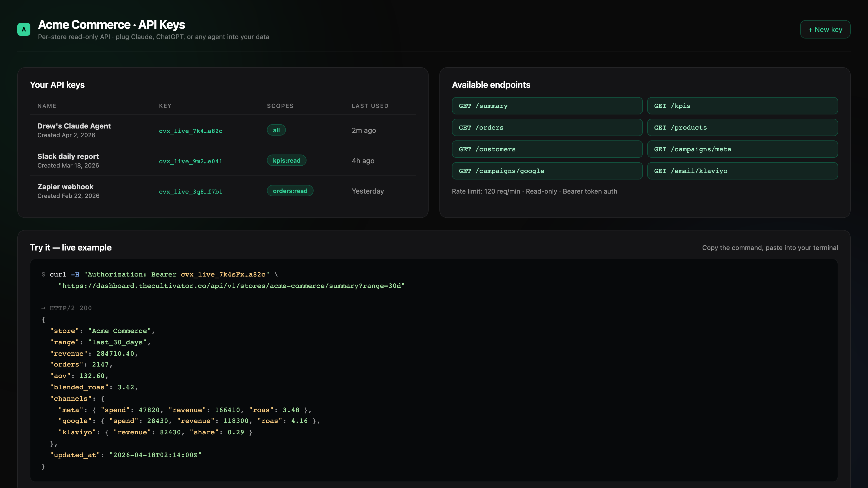868x488 pixels.
Task: Click the "store": "Acme Commerce" line
Action: tap(103, 331)
